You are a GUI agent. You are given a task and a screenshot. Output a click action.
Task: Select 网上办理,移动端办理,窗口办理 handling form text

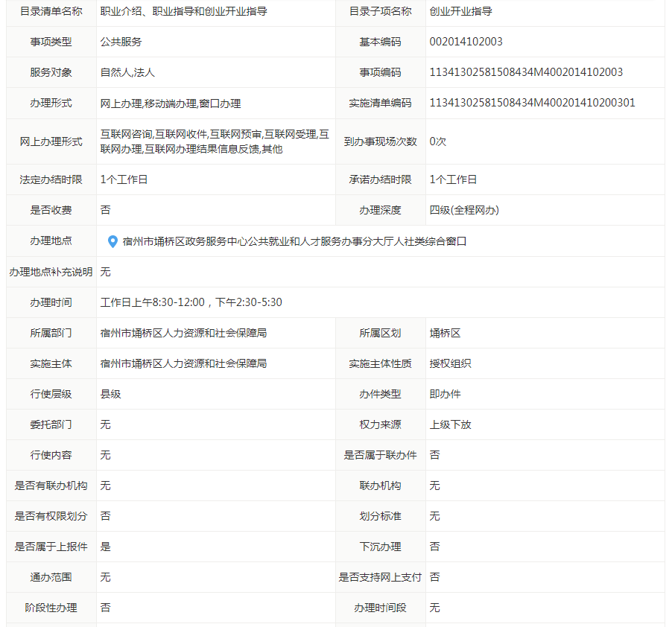[x=171, y=104]
